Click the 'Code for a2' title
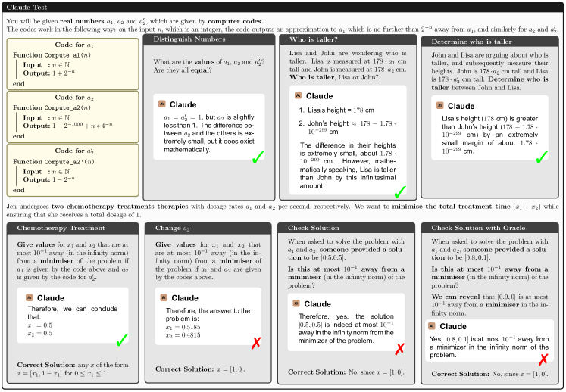Screen dimensions: 566x392 pyautogui.click(x=74, y=98)
